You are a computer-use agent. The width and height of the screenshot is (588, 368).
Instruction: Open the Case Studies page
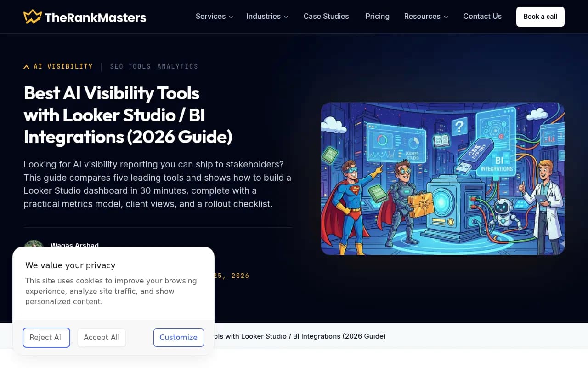(326, 17)
